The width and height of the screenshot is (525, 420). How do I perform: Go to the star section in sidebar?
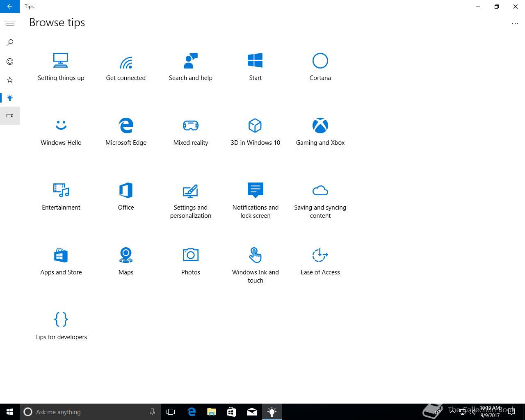point(10,80)
